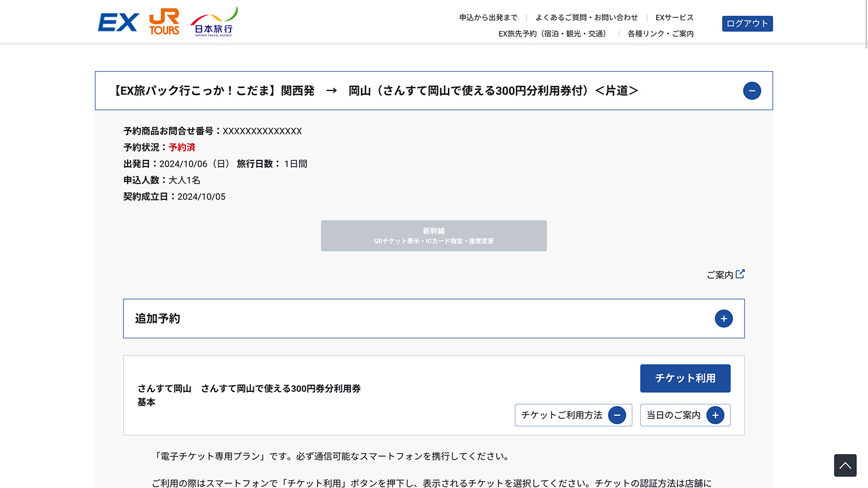This screenshot has height=488, width=868.
Task: Click the Nippon Travel Agency logo
Action: click(x=214, y=22)
